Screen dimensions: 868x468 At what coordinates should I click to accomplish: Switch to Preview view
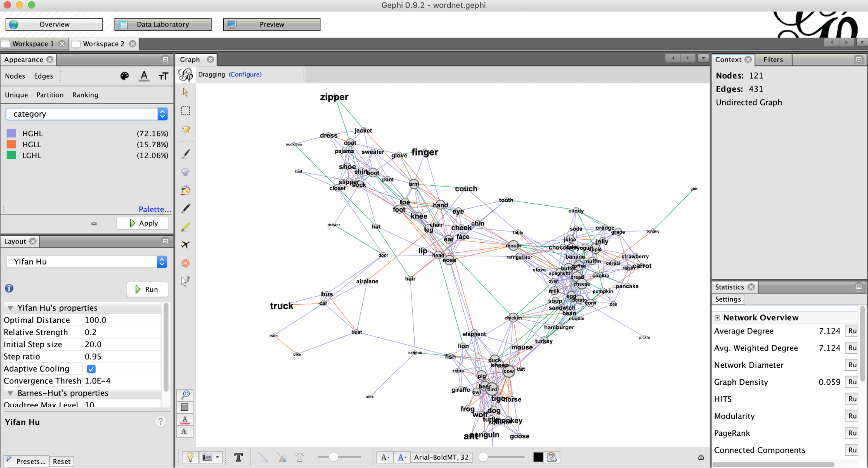tap(272, 25)
